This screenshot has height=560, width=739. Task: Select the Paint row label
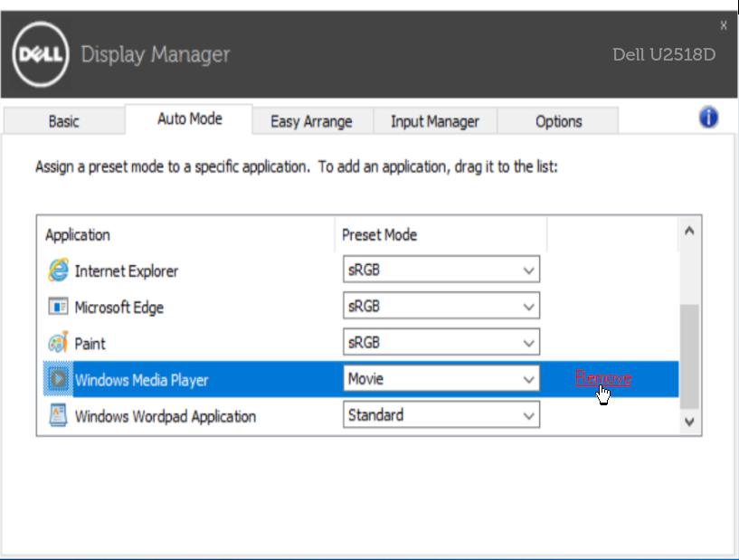pos(90,344)
